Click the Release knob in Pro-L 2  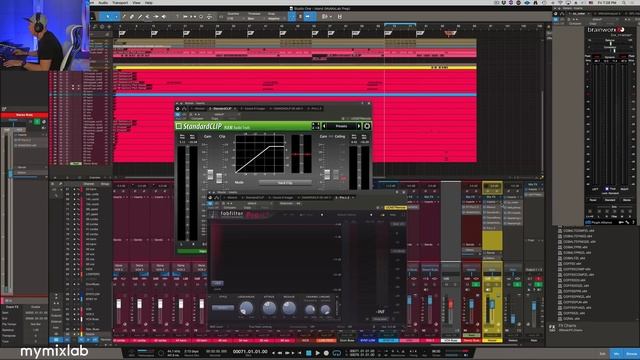289,308
